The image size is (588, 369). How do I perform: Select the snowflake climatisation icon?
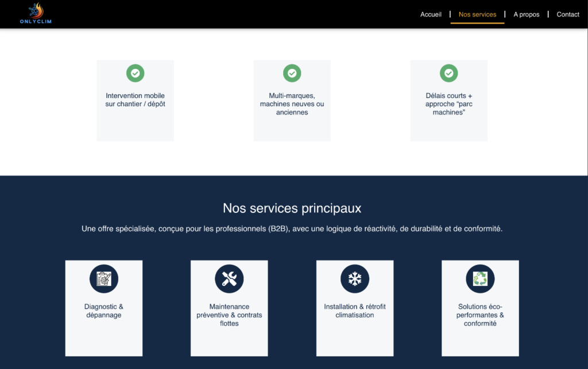355,279
